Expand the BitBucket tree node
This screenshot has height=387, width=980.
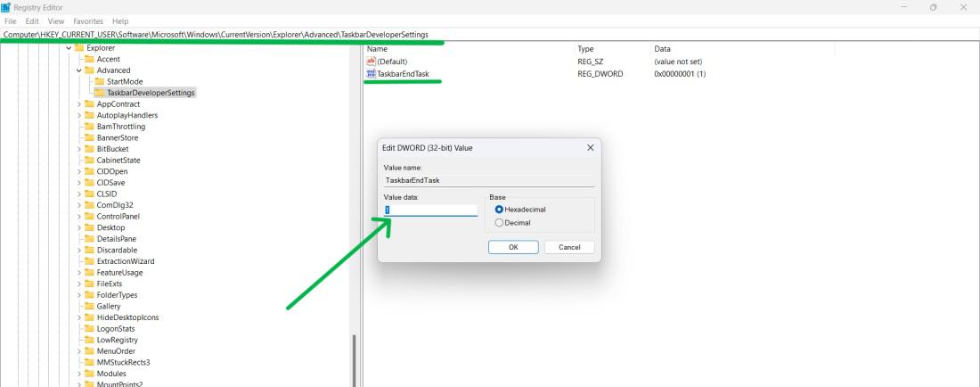[x=79, y=149]
